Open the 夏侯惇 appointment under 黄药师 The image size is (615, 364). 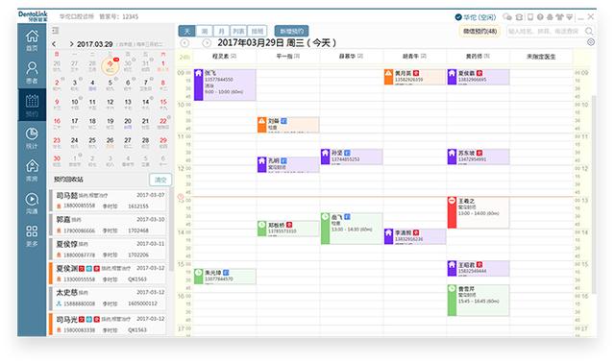tap(479, 77)
